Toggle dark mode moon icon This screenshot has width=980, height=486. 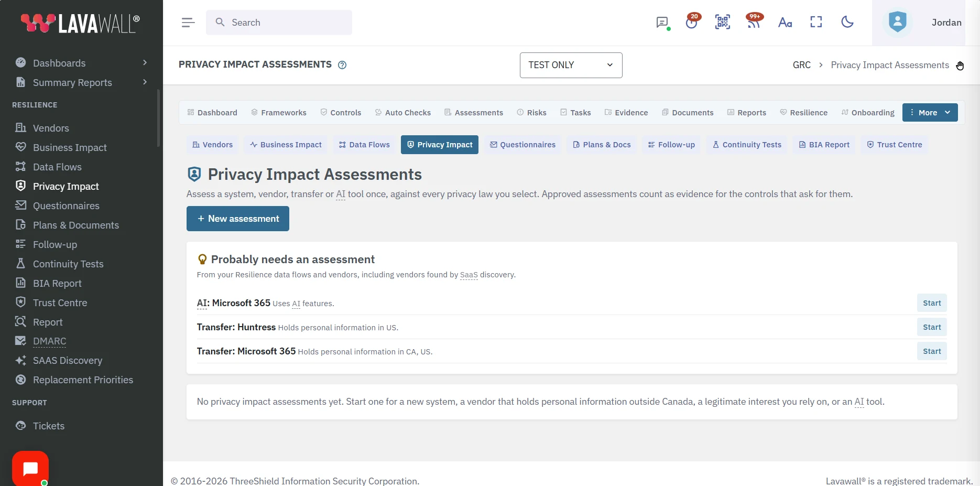click(x=847, y=22)
